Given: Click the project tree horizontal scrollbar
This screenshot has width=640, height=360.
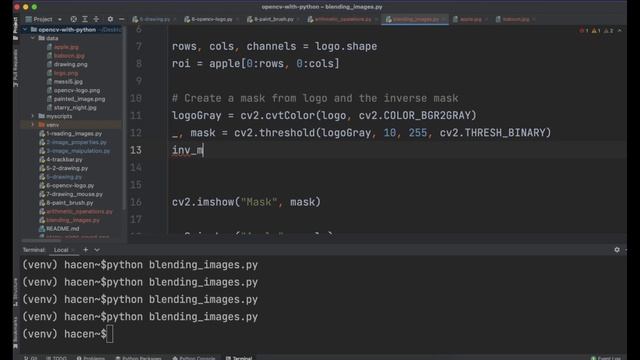Looking at the screenshot, I should [41, 240].
